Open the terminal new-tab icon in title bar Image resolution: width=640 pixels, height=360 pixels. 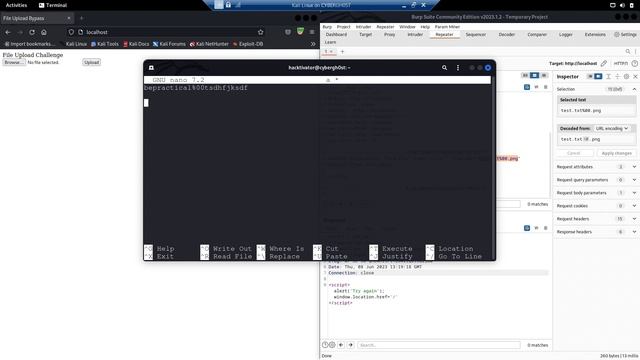point(151,68)
